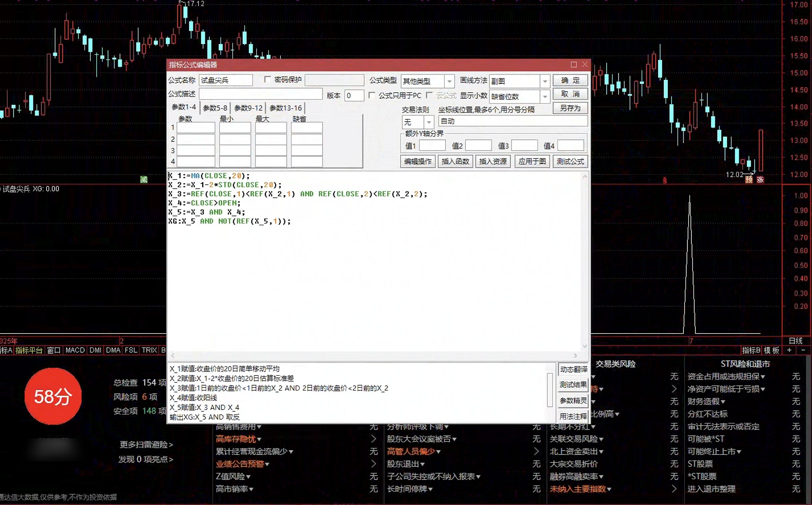The width and height of the screenshot is (812, 505).
Task: Open 发现 0 项亮点 link
Action: pyautogui.click(x=145, y=459)
